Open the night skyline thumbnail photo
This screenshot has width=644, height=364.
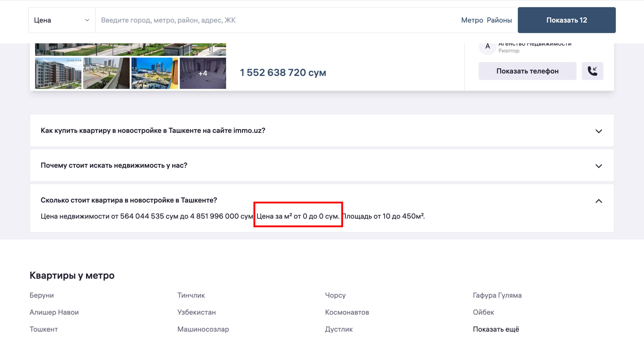point(155,73)
